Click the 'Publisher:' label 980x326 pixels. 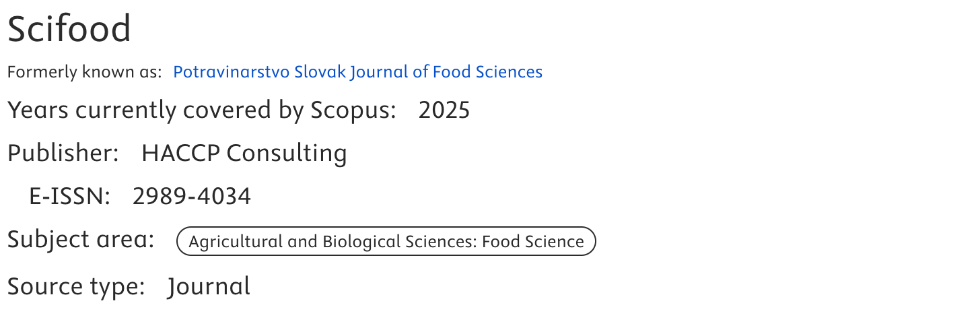point(63,154)
